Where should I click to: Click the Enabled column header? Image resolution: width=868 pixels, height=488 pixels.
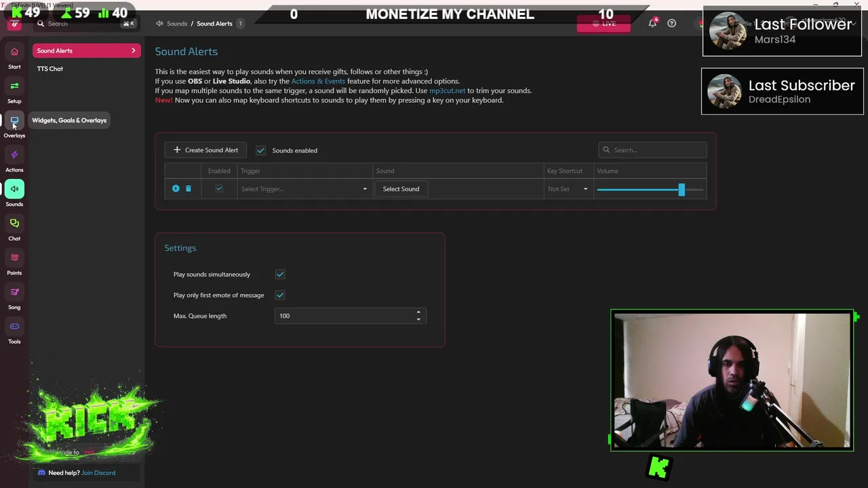point(219,171)
